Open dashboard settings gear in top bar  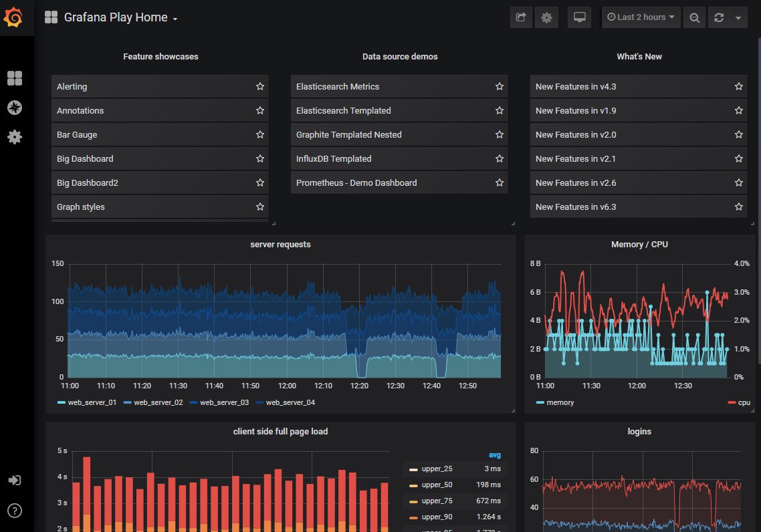click(546, 17)
